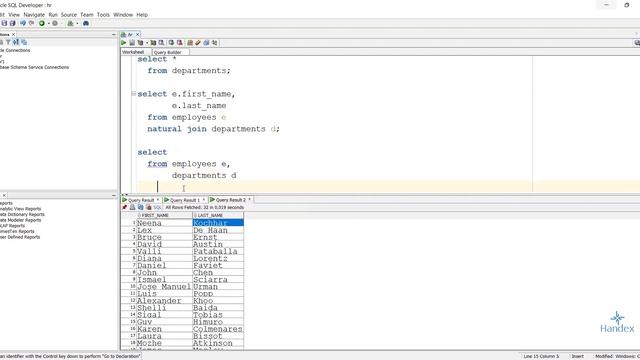Close the hr worksheet tab
This screenshot has width=640, height=360.
point(138,35)
